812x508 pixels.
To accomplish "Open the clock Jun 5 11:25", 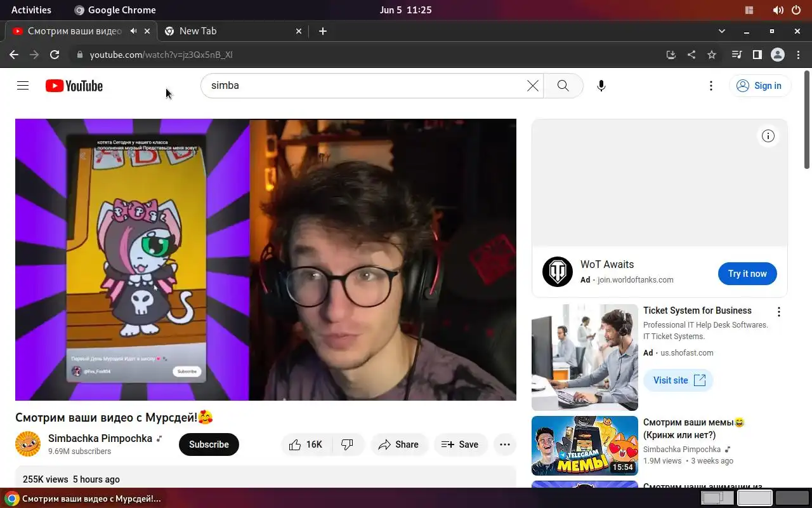I will coord(406,10).
